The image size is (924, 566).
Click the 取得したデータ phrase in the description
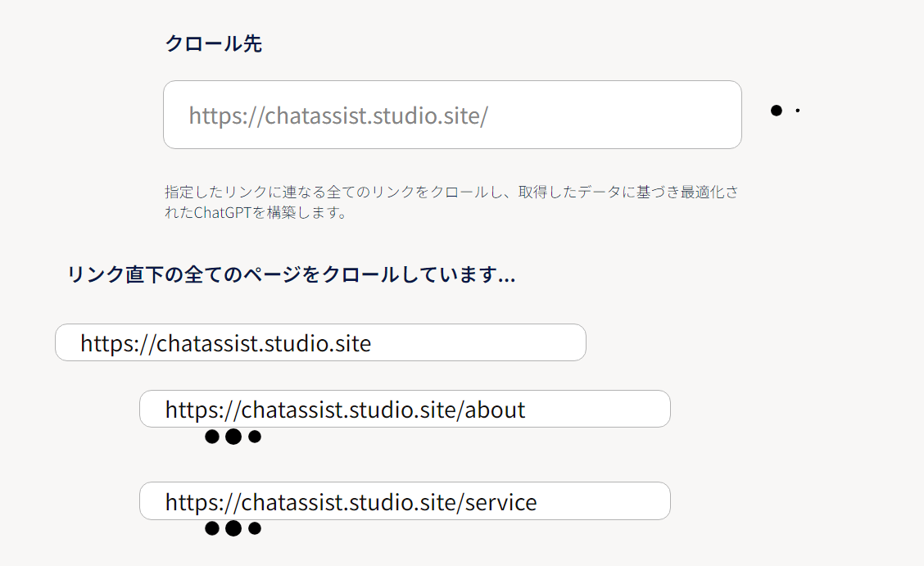tap(559, 192)
